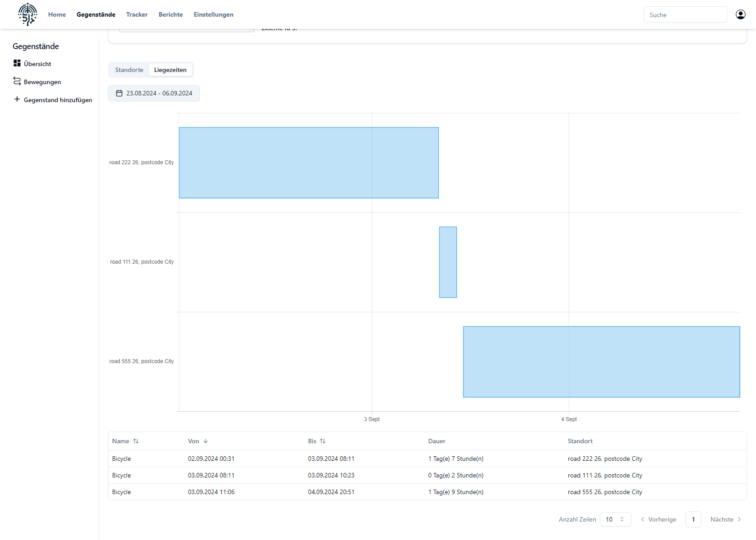Open the user profile icon
Image resolution: width=756 pixels, height=540 pixels.
coord(740,14)
